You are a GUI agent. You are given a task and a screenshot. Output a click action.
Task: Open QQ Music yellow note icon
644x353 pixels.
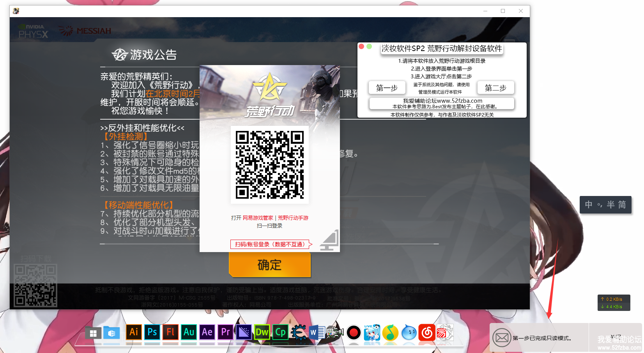(x=390, y=332)
